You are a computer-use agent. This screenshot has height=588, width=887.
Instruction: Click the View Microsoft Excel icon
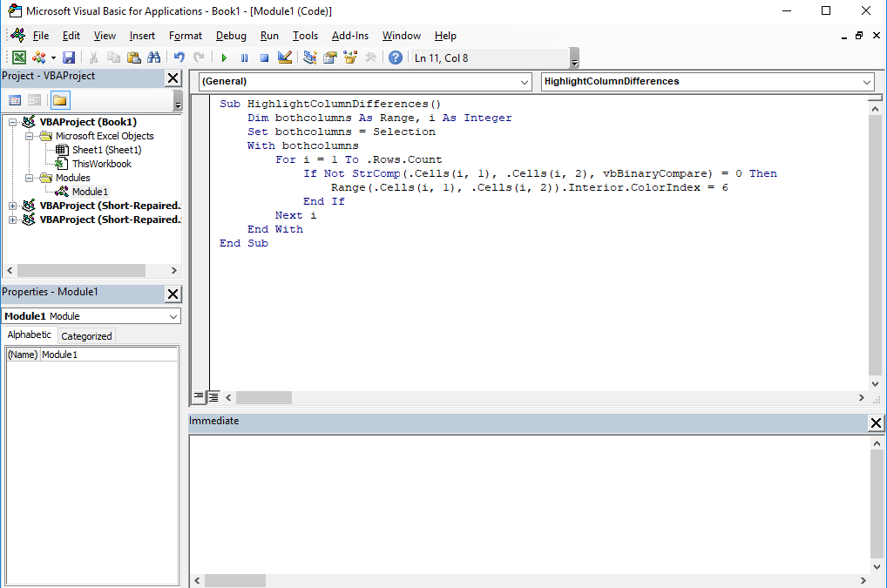(19, 57)
